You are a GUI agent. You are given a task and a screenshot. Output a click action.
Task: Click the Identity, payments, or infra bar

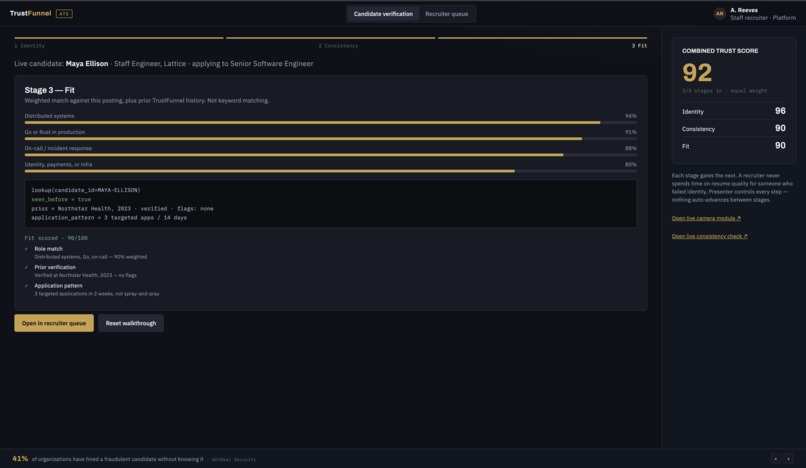[x=331, y=171]
